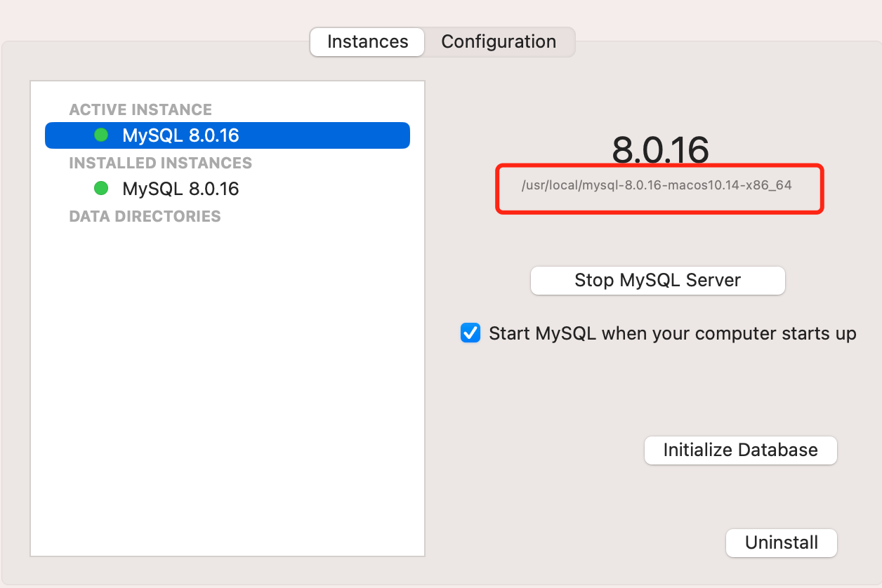Click the /usr/local/mysql-8.0.16 install path text
The width and height of the screenshot is (882, 588).
click(657, 186)
